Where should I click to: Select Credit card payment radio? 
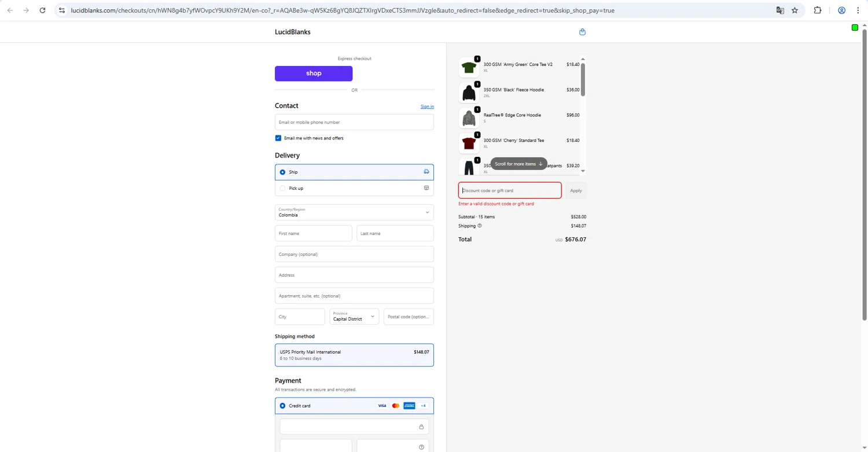pos(282,406)
